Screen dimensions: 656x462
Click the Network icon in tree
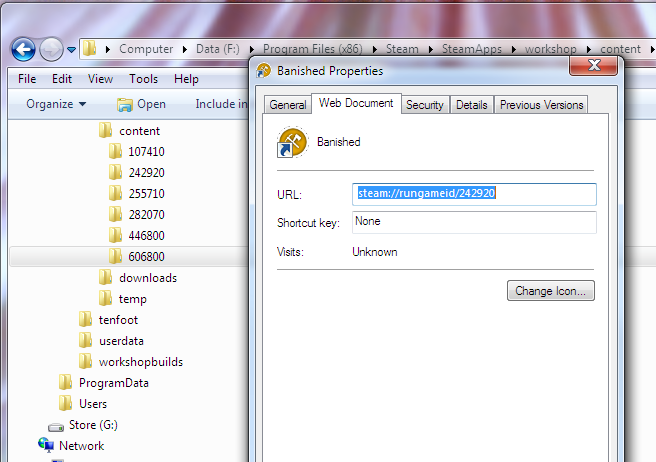(46, 445)
